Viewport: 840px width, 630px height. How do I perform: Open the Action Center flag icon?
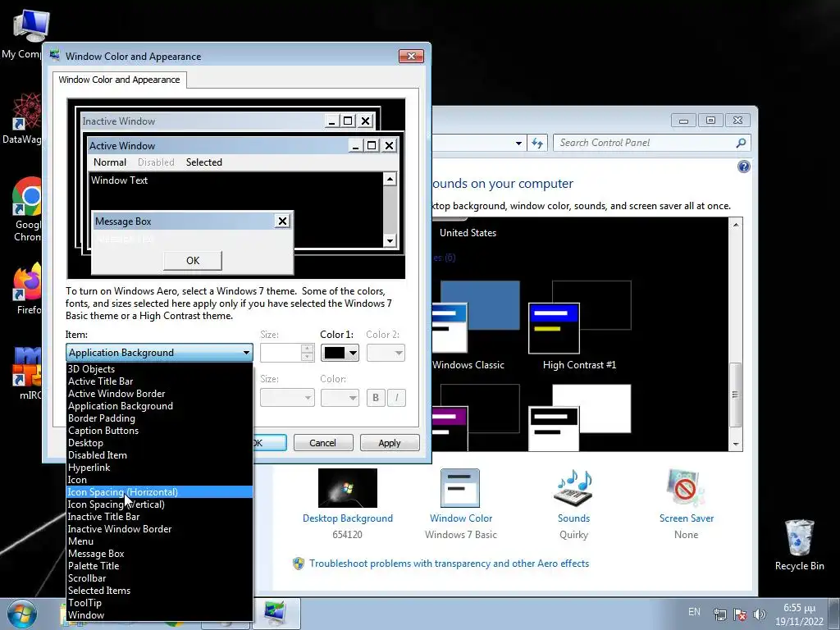tap(740, 614)
